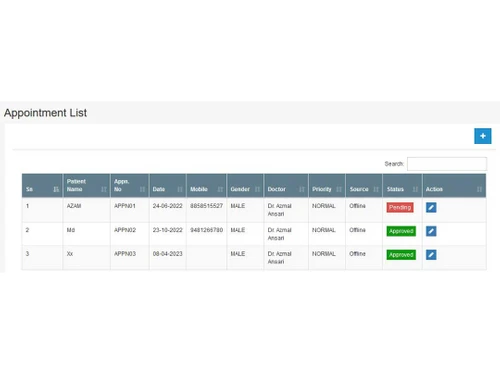
Task: Click mobile number 8858515527
Action: tap(206, 206)
